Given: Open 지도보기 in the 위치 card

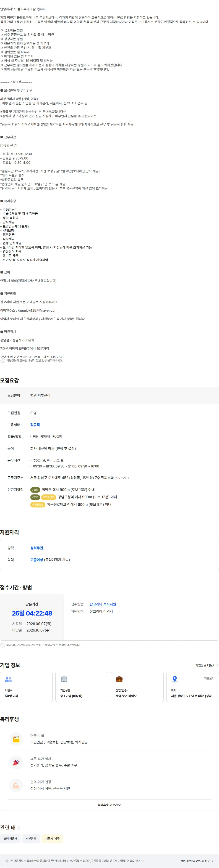Looking at the screenshot, I should point(209,678).
